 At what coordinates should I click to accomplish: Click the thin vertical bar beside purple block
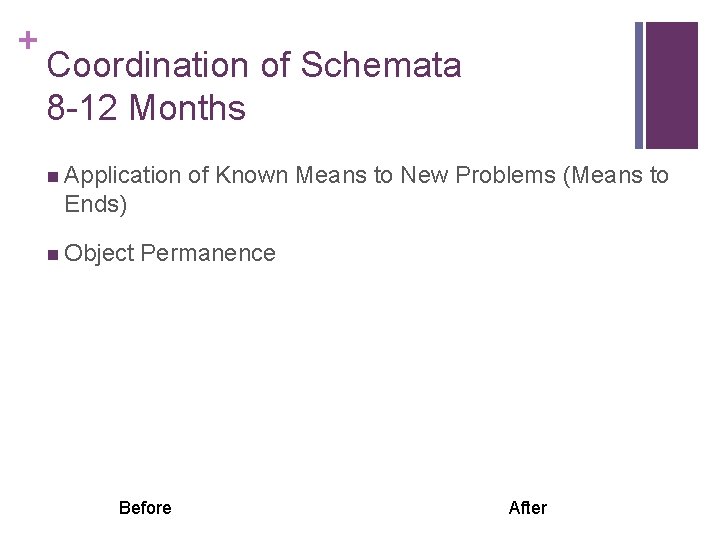pyautogui.click(x=640, y=85)
